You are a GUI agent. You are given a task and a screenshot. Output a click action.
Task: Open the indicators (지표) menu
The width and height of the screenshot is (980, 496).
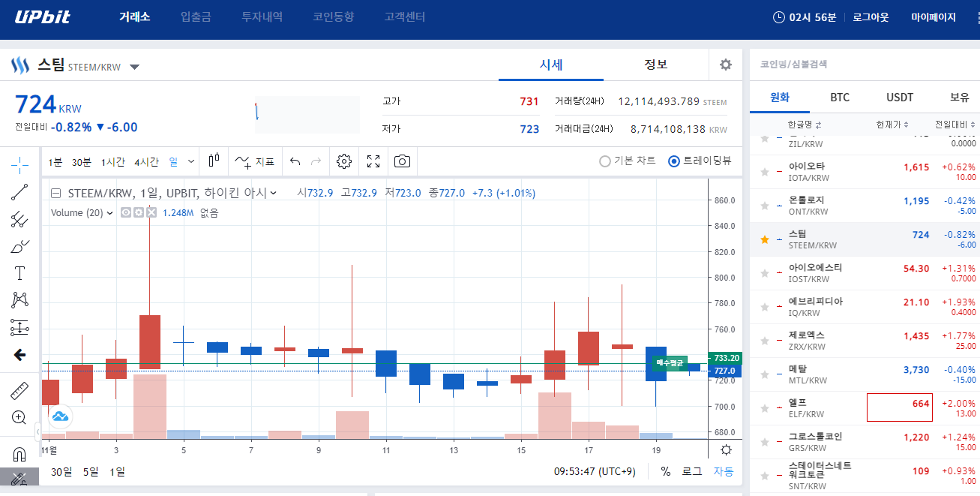click(x=255, y=161)
